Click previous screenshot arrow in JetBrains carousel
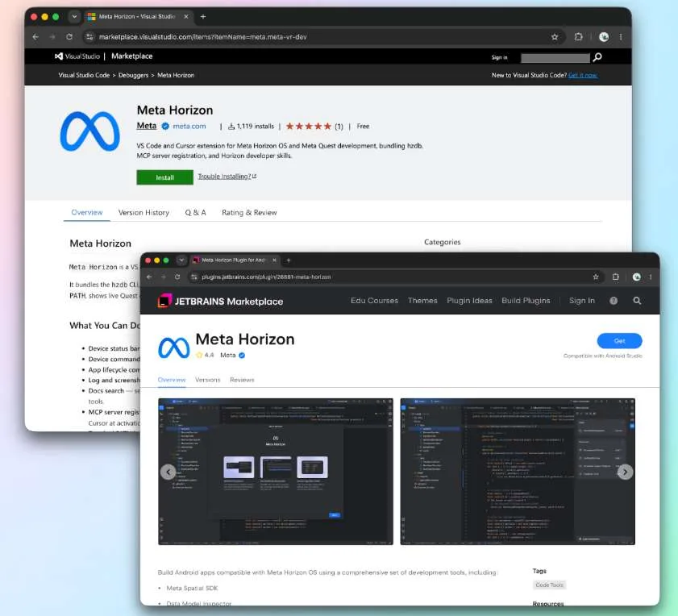678x616 pixels. [168, 472]
